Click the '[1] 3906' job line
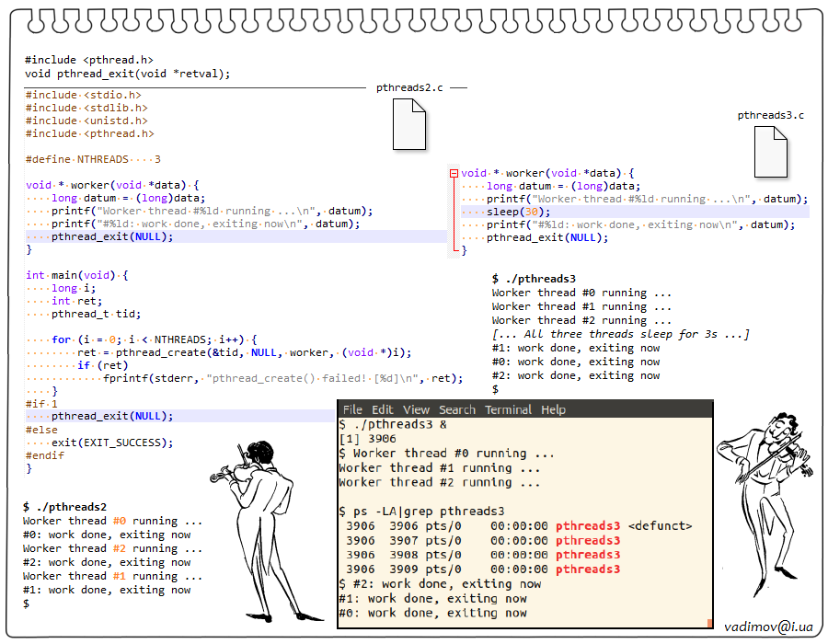This screenshot has width=828, height=644. pos(367,439)
